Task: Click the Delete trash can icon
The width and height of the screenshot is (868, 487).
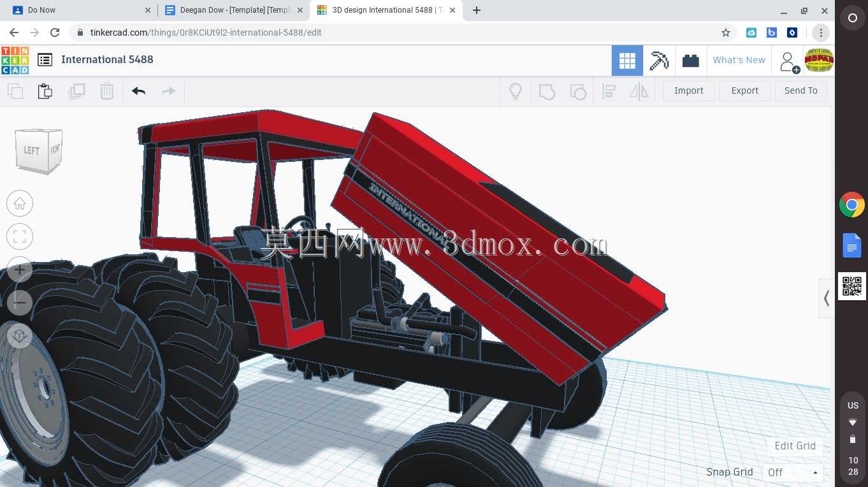Action: [107, 91]
